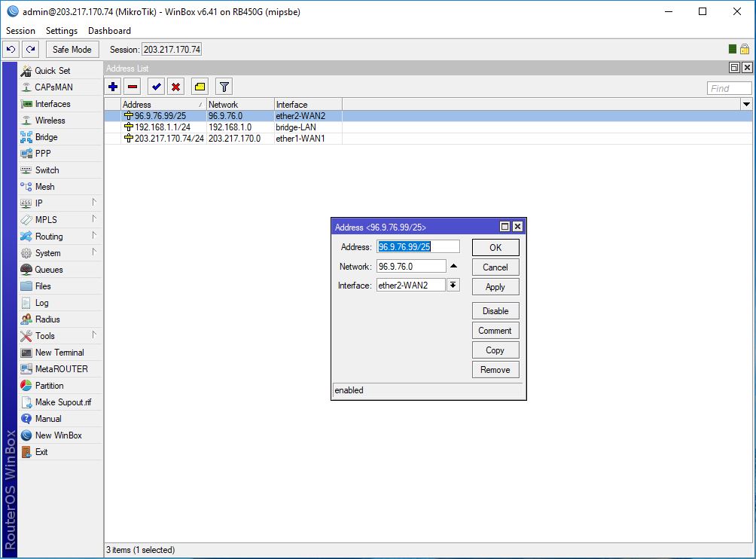The width and height of the screenshot is (756, 559).
Task: Open the yellow Comment icon
Action: click(199, 86)
